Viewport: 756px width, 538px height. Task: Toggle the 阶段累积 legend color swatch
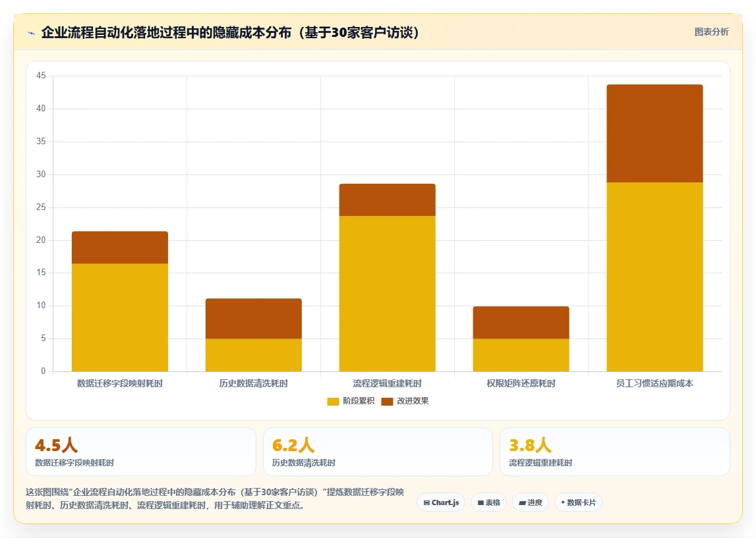tap(333, 401)
